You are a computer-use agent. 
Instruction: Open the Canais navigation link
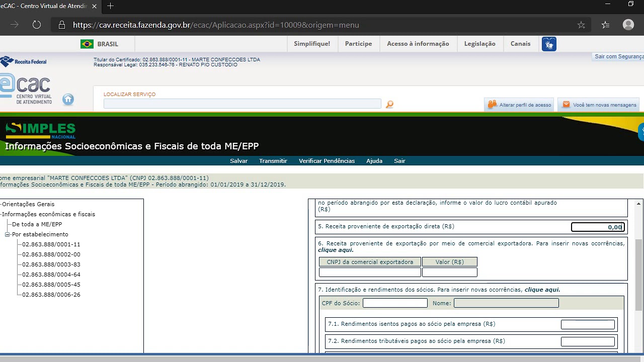click(x=521, y=44)
